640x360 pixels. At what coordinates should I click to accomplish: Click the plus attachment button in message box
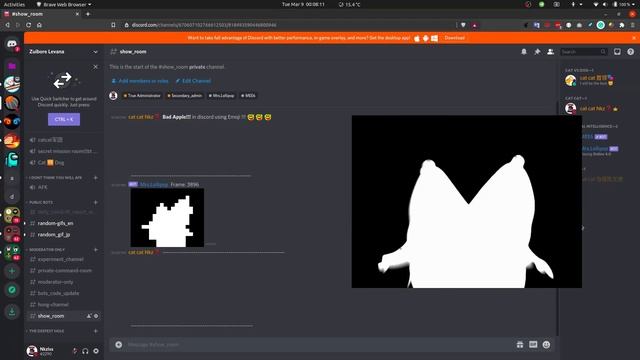(118, 345)
